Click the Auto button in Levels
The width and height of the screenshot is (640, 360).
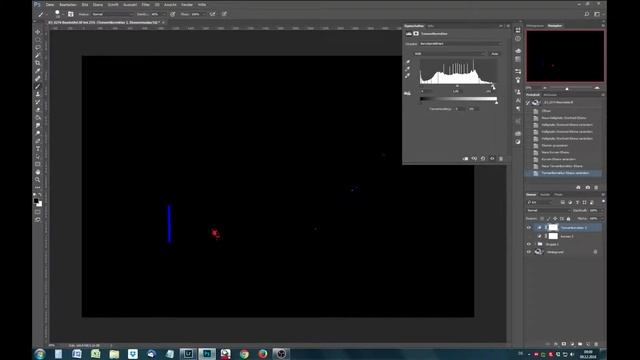tap(495, 53)
